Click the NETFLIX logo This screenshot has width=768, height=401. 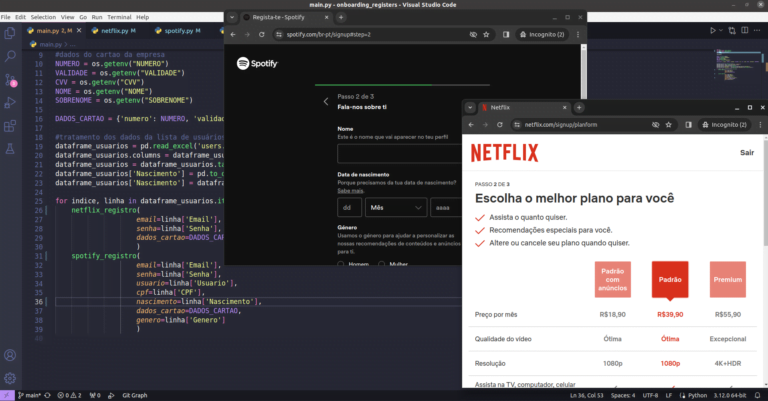click(504, 153)
